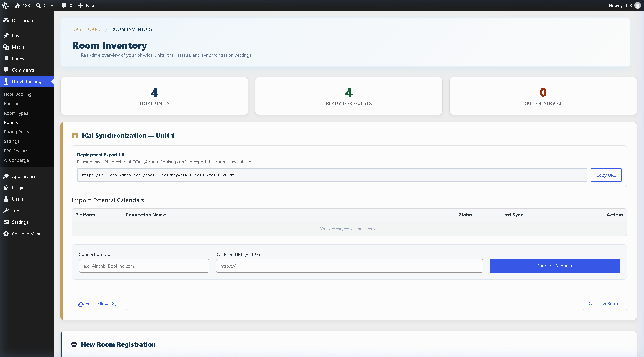Click the Hotel Booking building icon
This screenshot has height=357, width=644.
6,81
